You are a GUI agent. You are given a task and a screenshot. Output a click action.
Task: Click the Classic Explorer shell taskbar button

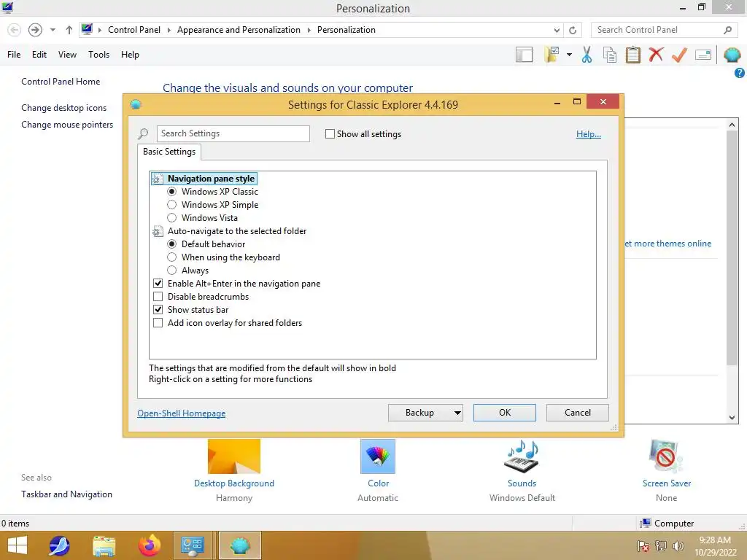(239, 545)
